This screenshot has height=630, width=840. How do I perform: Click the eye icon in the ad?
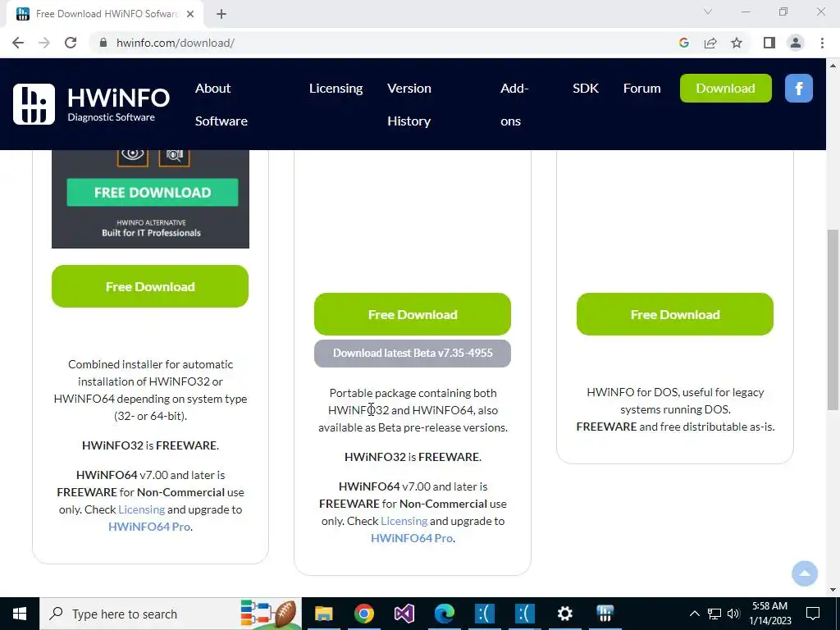(132, 156)
